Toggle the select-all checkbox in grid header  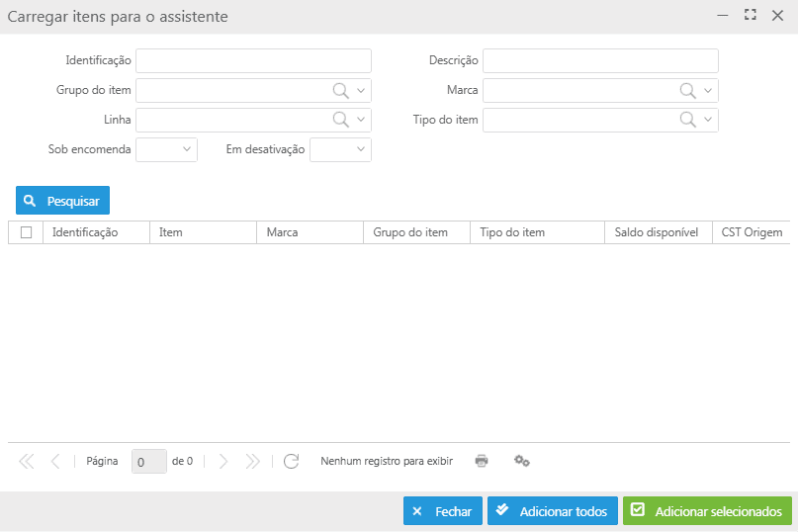tap(27, 232)
